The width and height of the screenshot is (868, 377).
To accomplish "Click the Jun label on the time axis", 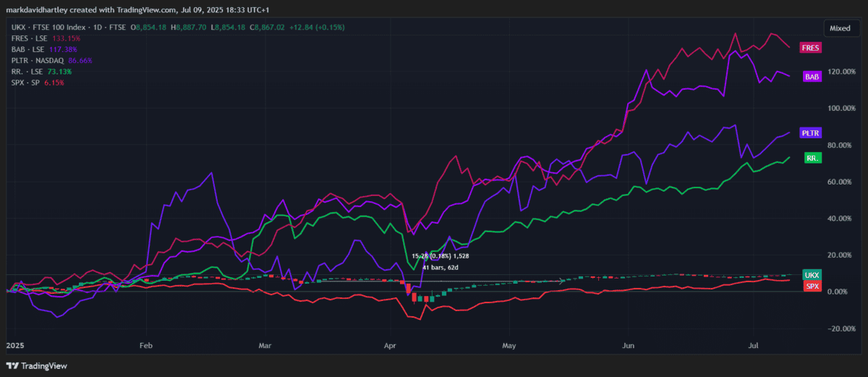I will [x=628, y=346].
